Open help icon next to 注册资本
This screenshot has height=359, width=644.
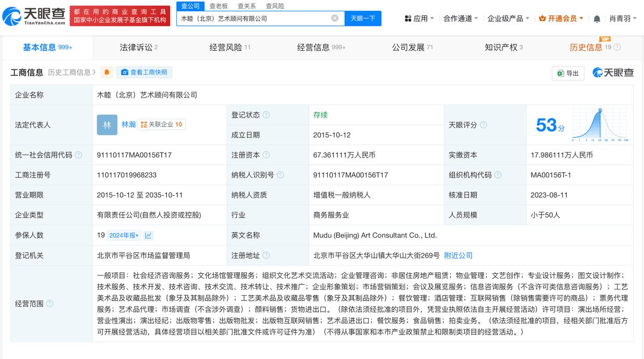[x=266, y=155]
